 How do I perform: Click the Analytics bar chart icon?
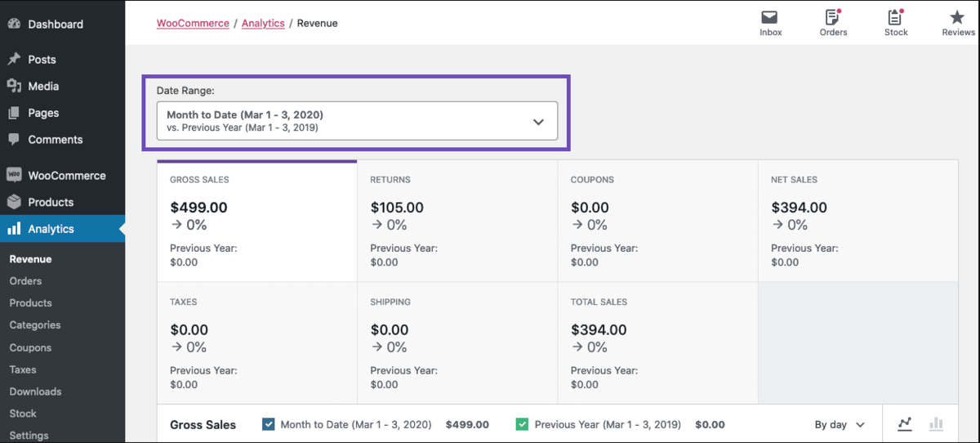14,229
